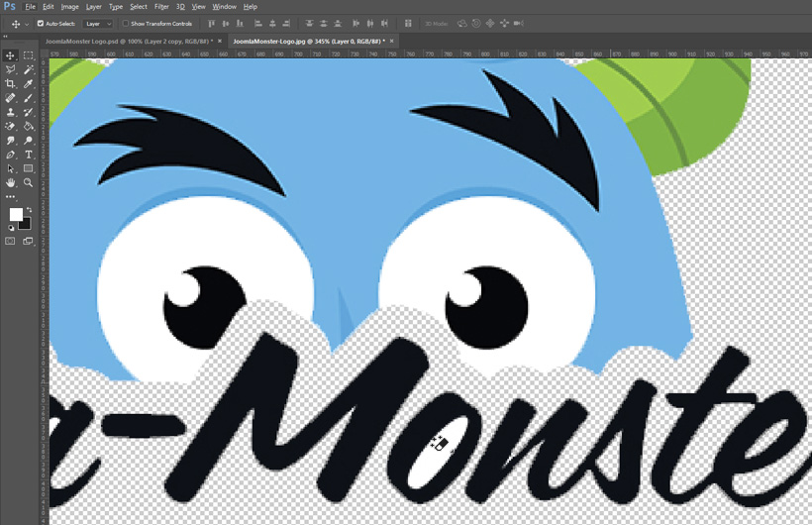Open the File menu
The image size is (812, 525).
pyautogui.click(x=30, y=7)
